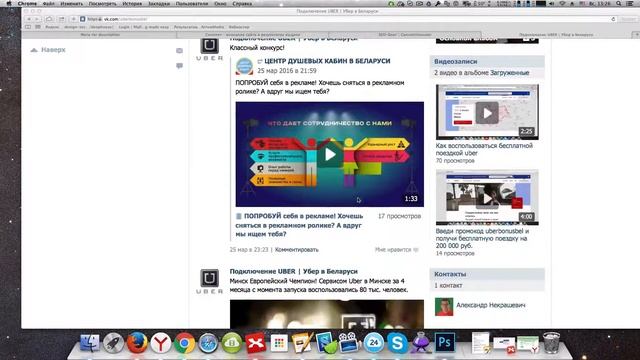This screenshot has height=360, width=640.
Task: Play the 4:00 video thumbnail in sidebar
Action: 487,198
